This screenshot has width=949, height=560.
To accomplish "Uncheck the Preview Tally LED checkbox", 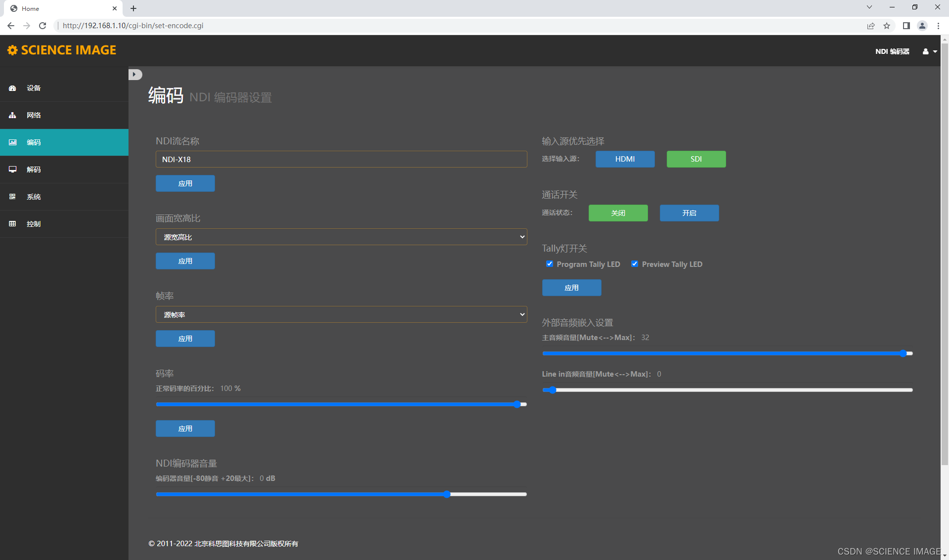I will coord(635,264).
